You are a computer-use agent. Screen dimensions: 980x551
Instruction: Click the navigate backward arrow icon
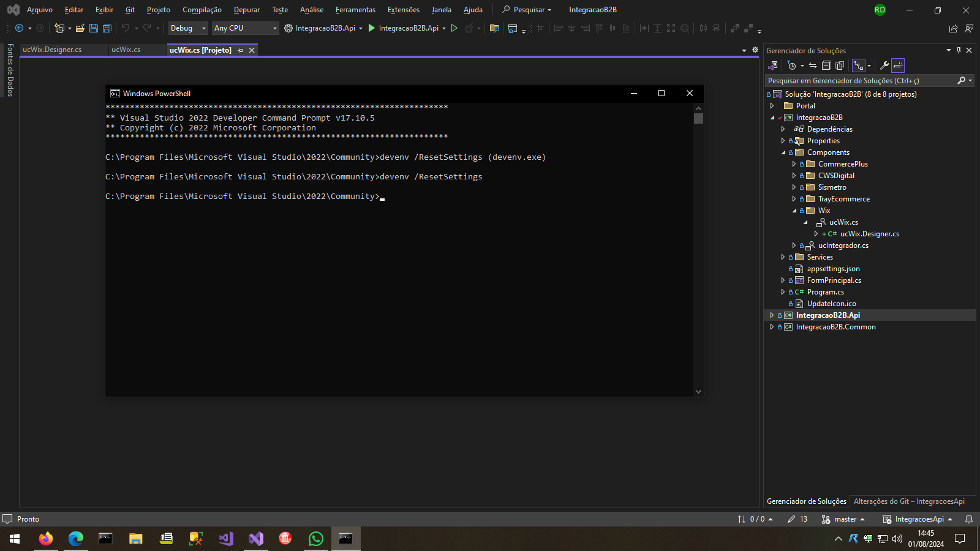click(19, 28)
